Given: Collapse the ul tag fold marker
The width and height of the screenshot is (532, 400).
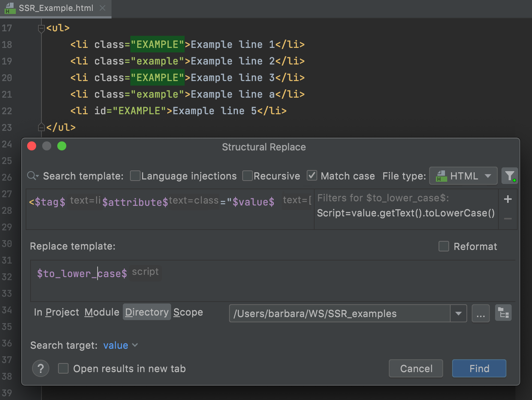Looking at the screenshot, I should click(41, 28).
